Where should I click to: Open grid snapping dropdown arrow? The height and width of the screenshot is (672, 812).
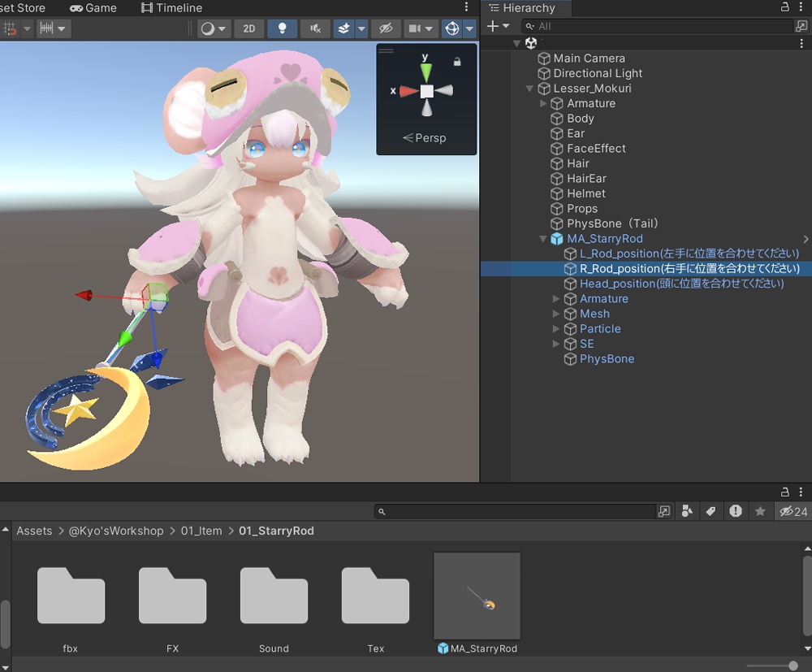27,28
